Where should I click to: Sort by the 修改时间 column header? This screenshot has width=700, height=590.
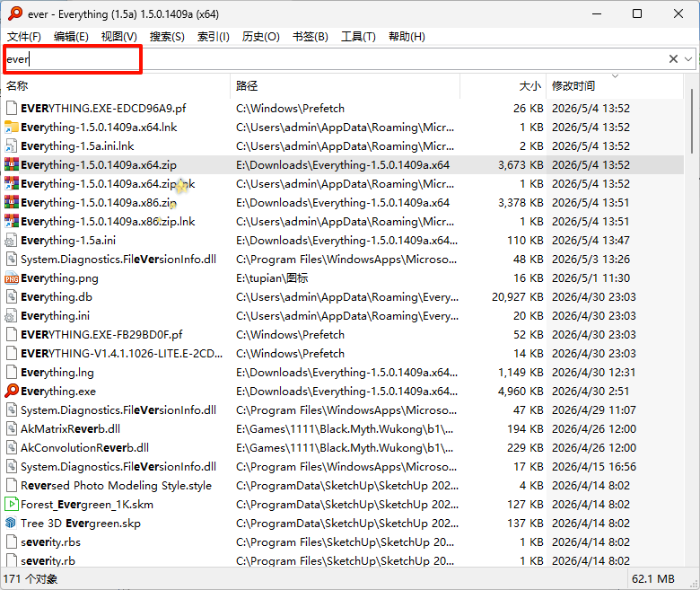[x=615, y=85]
